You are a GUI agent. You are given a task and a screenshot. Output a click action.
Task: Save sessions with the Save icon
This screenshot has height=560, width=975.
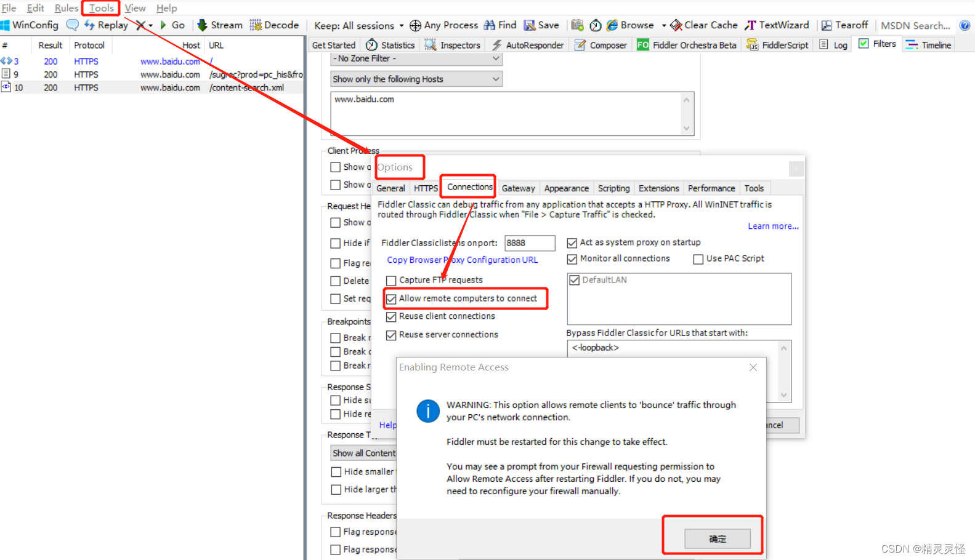541,25
